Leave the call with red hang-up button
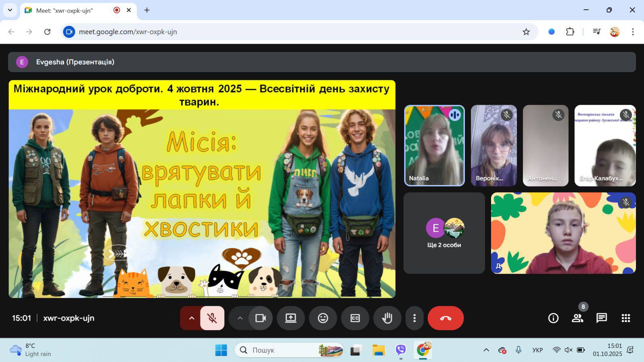 [x=446, y=318]
